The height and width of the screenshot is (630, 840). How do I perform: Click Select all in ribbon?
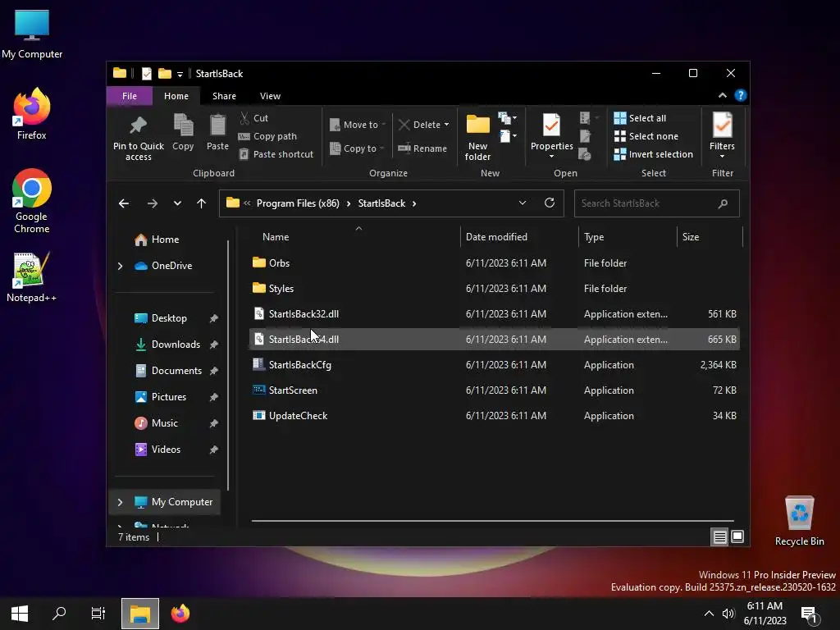click(640, 118)
